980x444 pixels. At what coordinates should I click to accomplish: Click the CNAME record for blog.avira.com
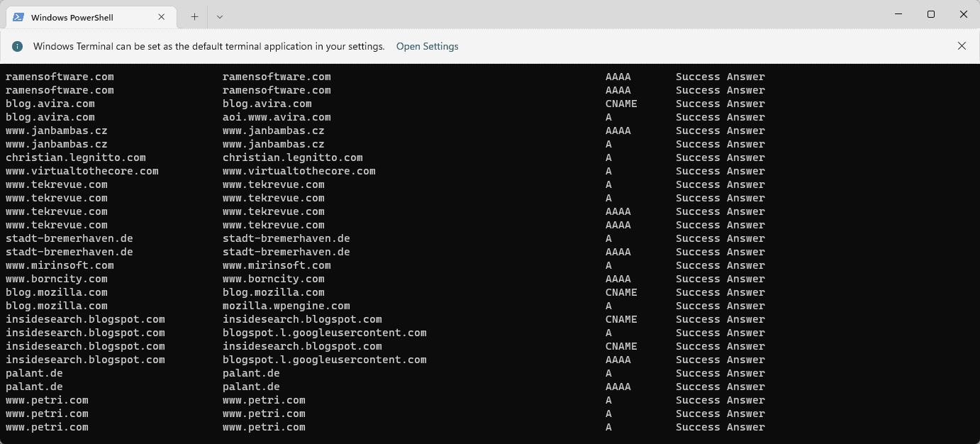click(x=621, y=104)
